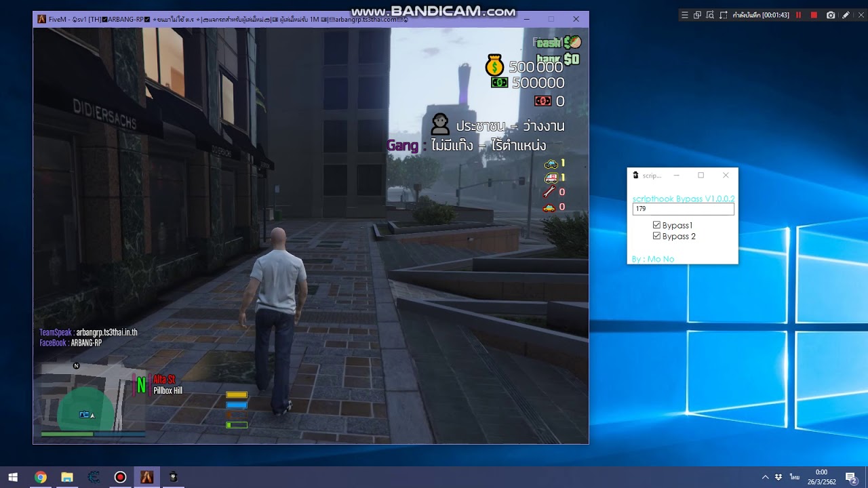Open Google Chrome from the taskbar
The height and width of the screenshot is (488, 868).
[x=40, y=477]
